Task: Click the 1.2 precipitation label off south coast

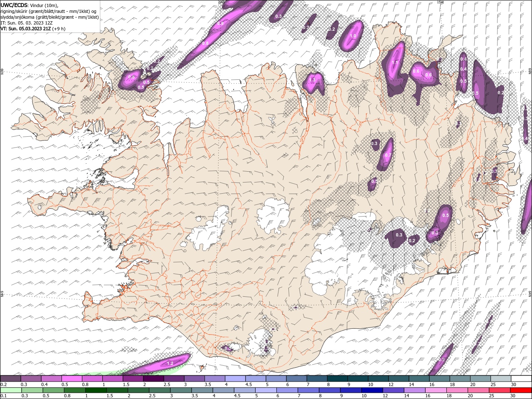Action: click(x=170, y=363)
